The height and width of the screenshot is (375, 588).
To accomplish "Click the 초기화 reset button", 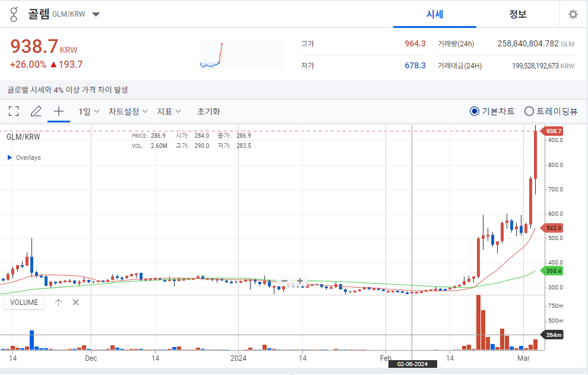I will click(208, 112).
